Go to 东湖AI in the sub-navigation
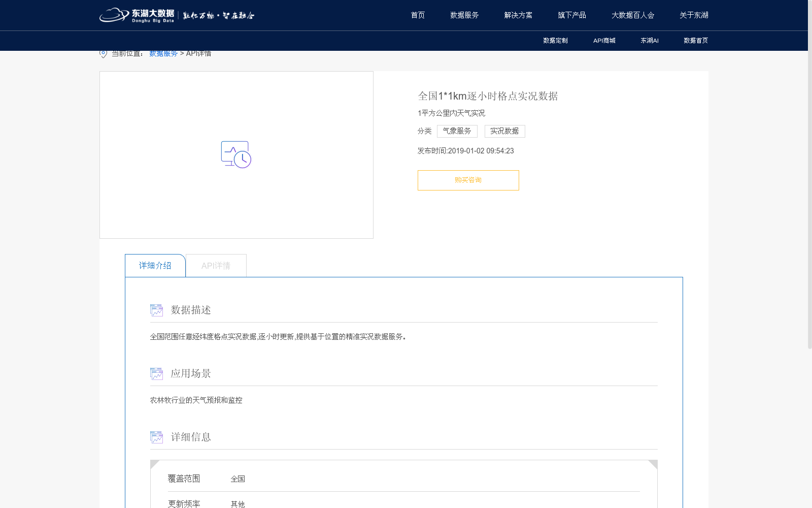812x508 pixels. 650,41
